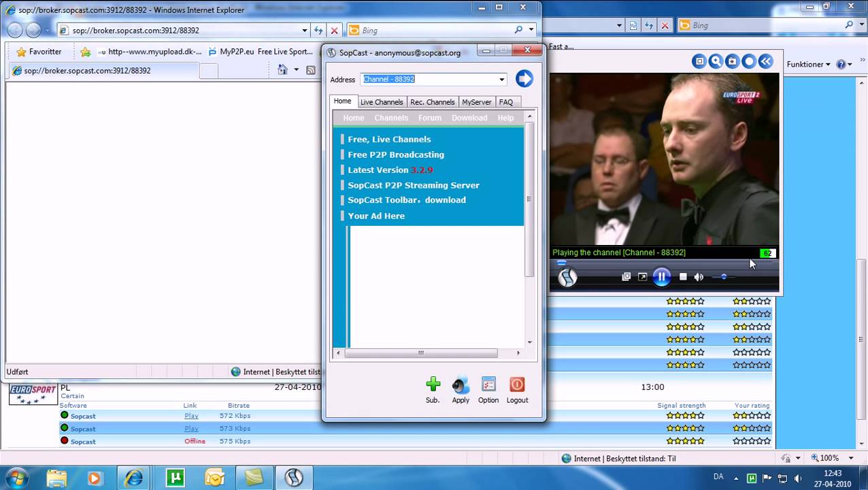Click Channels in the SopCast page nav
Image resolution: width=868 pixels, height=490 pixels.
pos(390,118)
